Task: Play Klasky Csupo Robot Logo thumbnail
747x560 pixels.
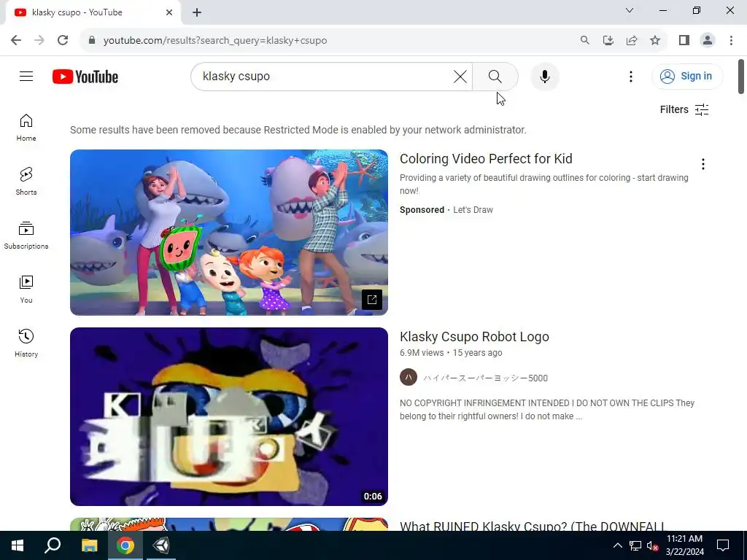Action: point(228,416)
